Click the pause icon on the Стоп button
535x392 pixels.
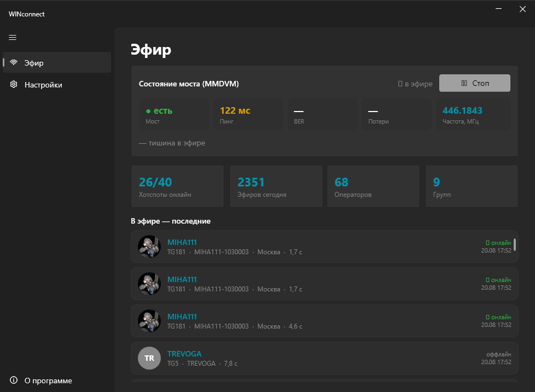464,83
